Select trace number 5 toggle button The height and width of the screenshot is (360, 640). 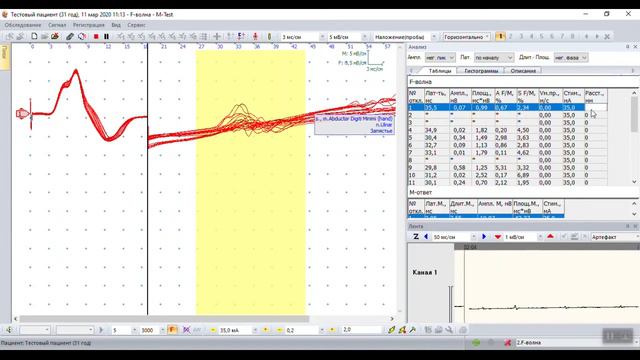coord(541,36)
